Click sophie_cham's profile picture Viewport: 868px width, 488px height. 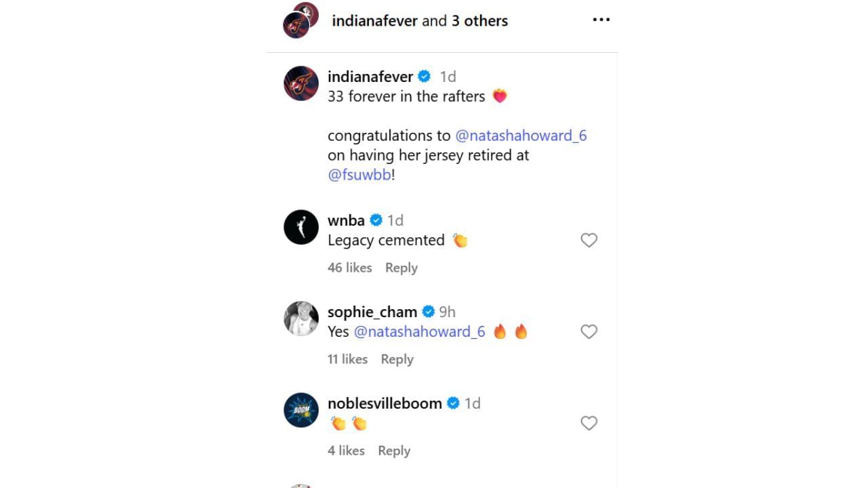tap(300, 319)
